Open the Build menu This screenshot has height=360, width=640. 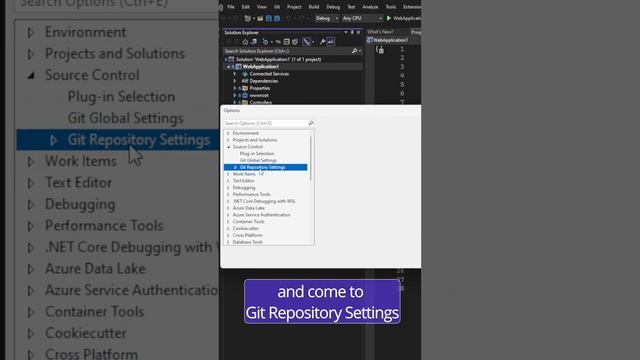point(314,7)
